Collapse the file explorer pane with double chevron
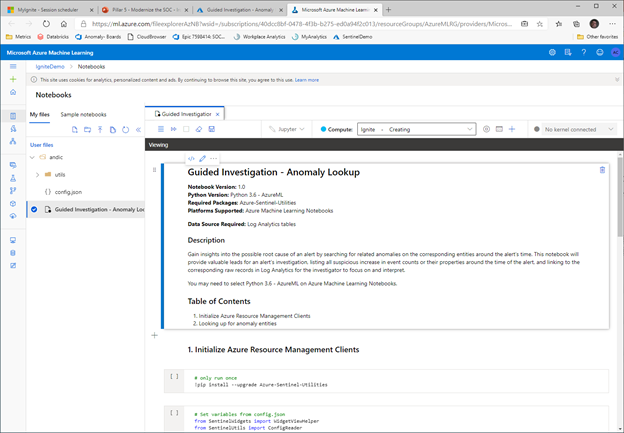The image size is (624, 433). click(x=138, y=130)
